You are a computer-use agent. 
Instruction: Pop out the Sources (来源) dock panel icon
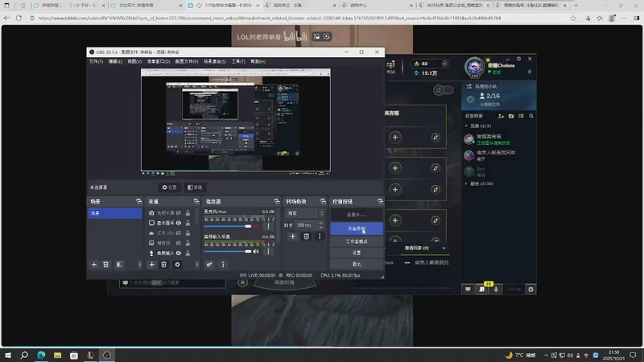(x=196, y=202)
